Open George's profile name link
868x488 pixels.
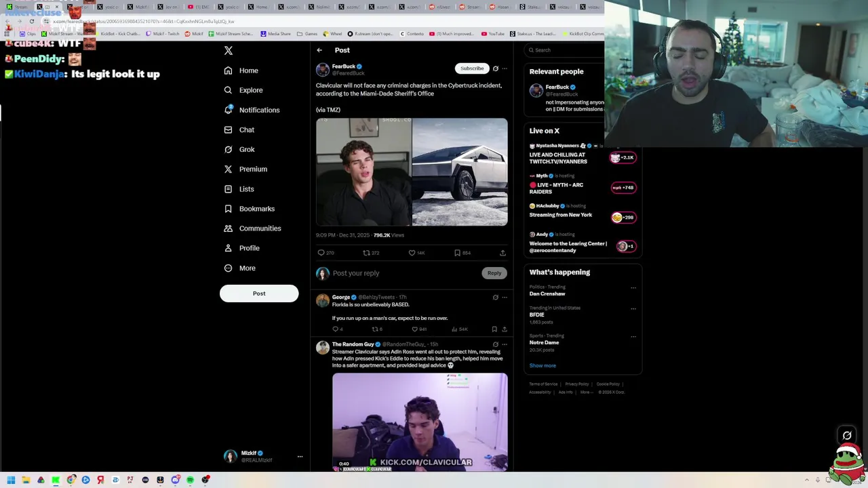341,297
